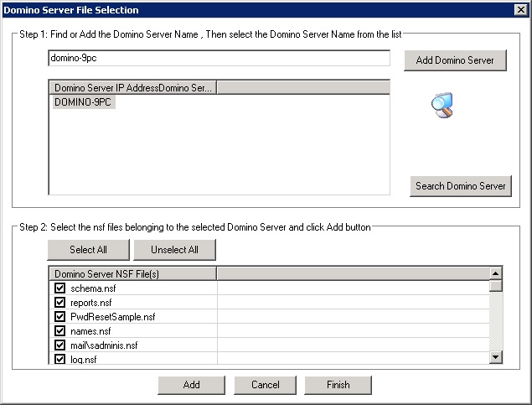
Task: Select the schema.nsf file name
Action: click(x=93, y=288)
